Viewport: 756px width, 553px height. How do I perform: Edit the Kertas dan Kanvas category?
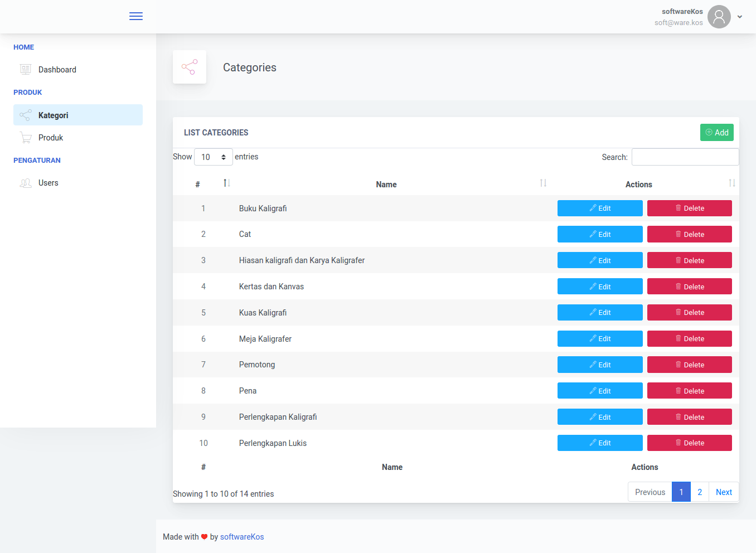(x=600, y=287)
